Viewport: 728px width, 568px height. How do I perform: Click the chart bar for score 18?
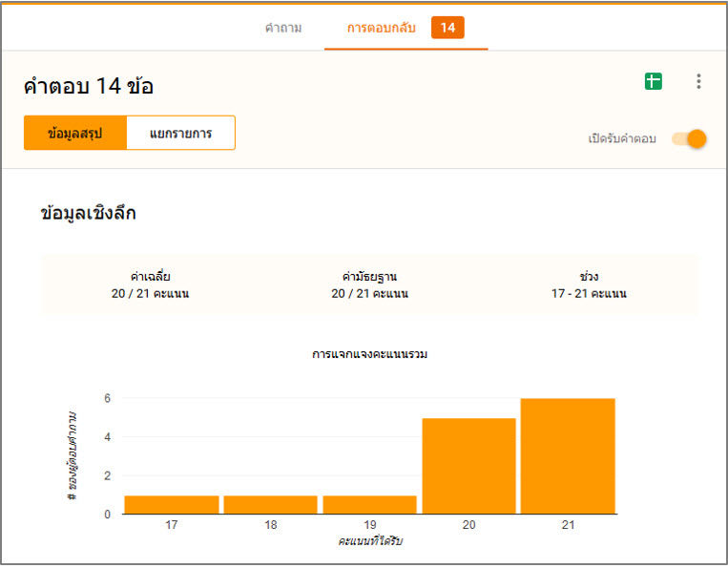pyautogui.click(x=271, y=504)
